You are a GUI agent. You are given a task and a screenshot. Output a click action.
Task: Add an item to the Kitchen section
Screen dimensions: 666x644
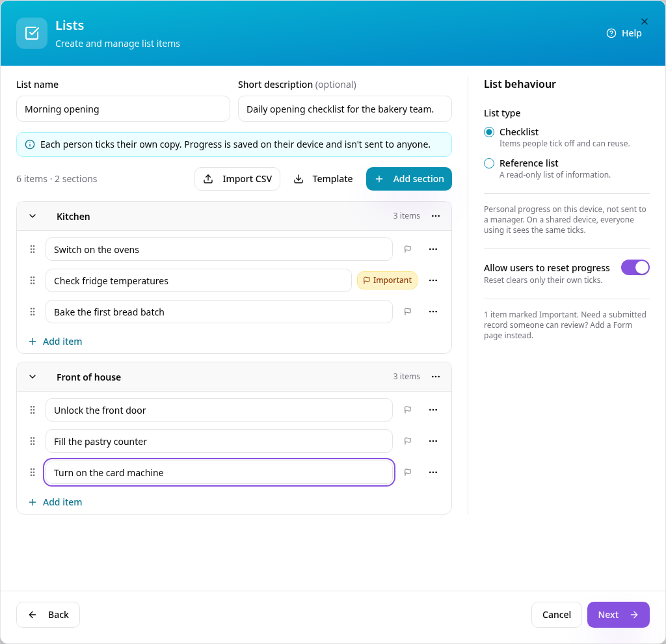pyautogui.click(x=56, y=342)
